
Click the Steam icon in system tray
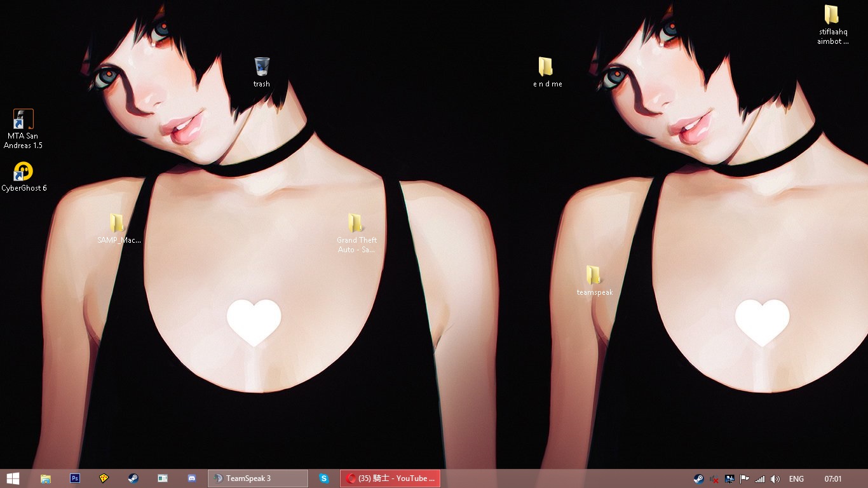pyautogui.click(x=698, y=479)
